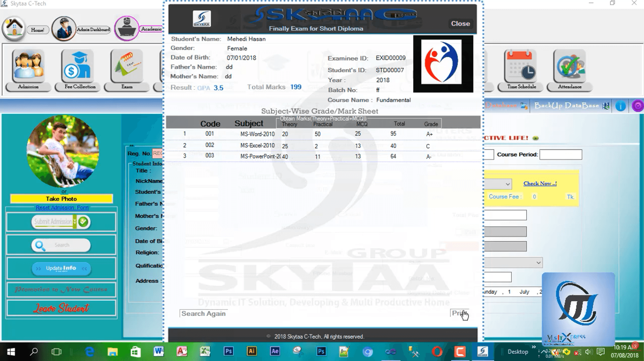Click the MsITXpress floating logo
Screen dimensions: 644x361
coord(578,309)
